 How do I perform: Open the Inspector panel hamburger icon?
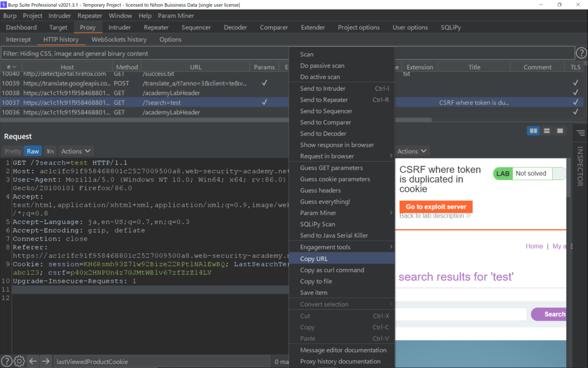click(581, 133)
